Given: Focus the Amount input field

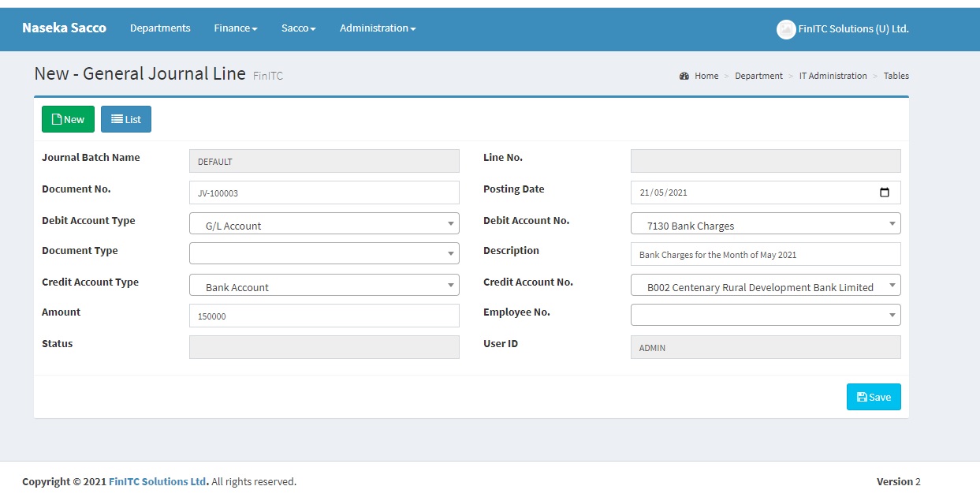Looking at the screenshot, I should 324,316.
